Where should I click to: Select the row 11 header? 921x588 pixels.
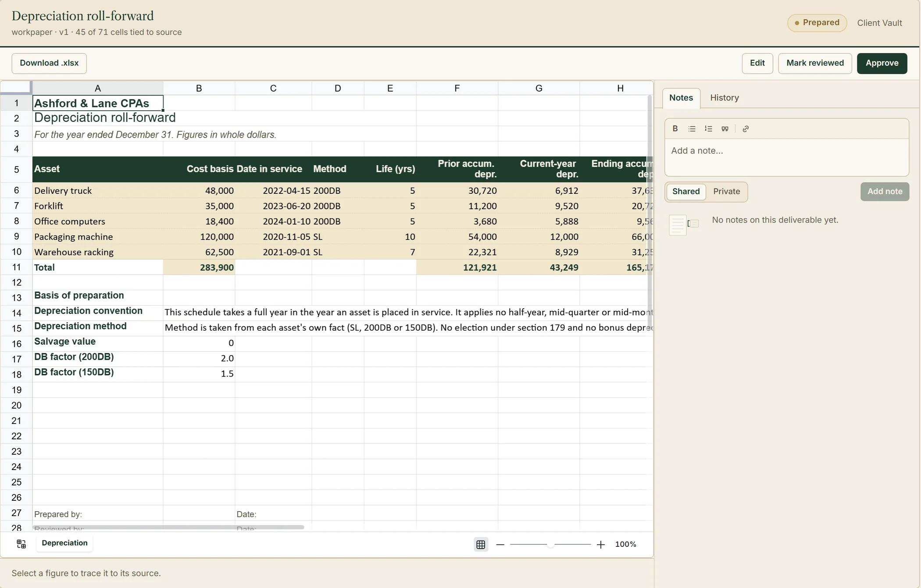pyautogui.click(x=16, y=267)
